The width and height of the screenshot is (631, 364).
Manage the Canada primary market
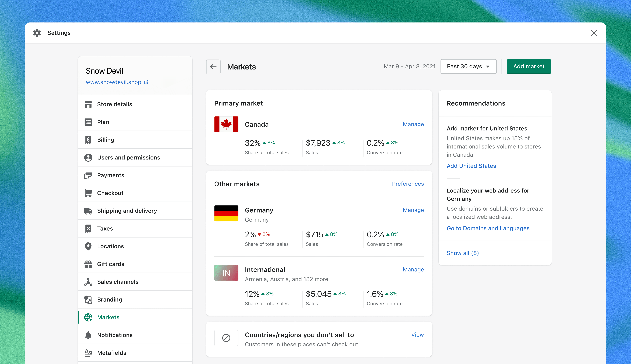click(413, 124)
